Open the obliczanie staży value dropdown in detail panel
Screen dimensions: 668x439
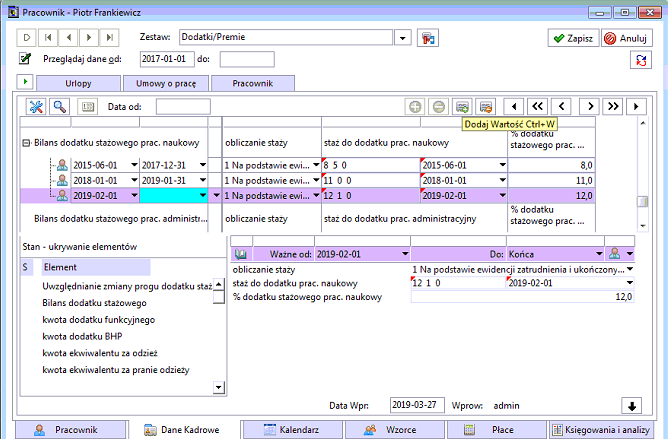630,269
